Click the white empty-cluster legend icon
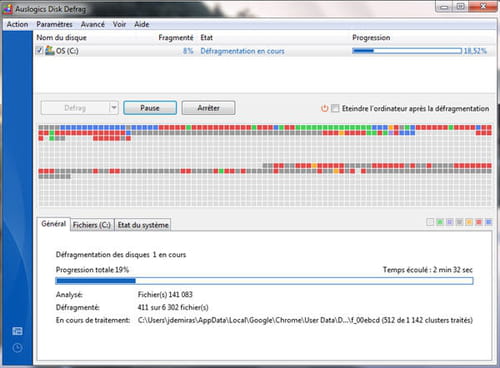This screenshot has width=500, height=368. (430, 222)
